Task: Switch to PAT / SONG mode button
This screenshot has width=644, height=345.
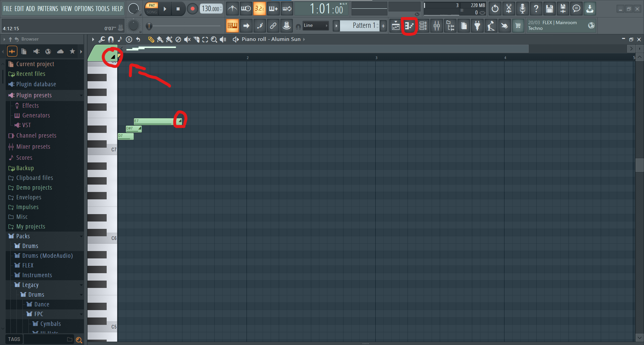Action: [x=152, y=9]
